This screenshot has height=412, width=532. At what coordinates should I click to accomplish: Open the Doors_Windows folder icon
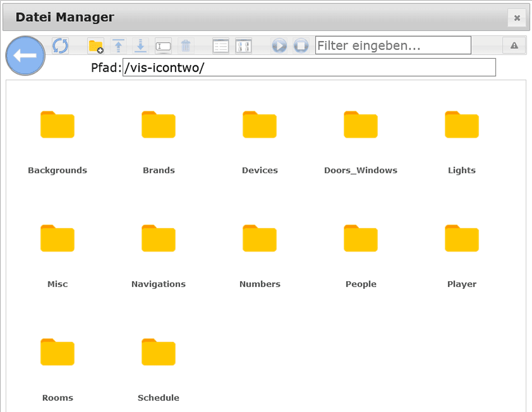tap(361, 125)
